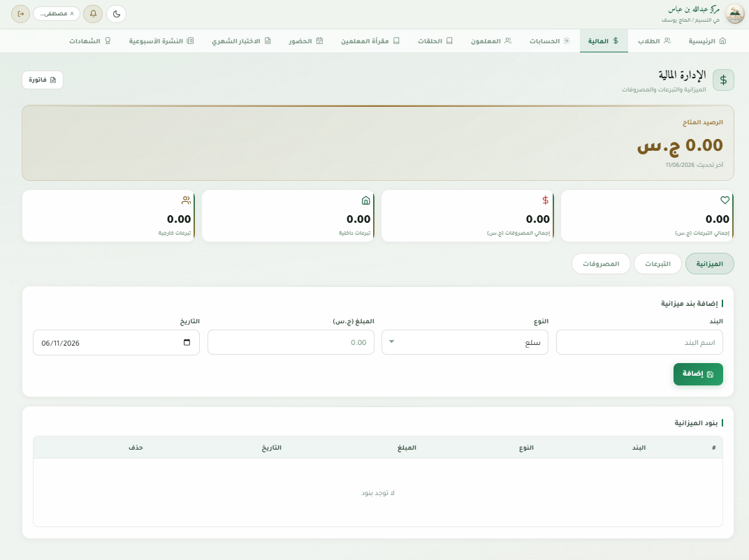
Task: Switch to the المصروفات expenses pill tab
Action: coord(601,264)
